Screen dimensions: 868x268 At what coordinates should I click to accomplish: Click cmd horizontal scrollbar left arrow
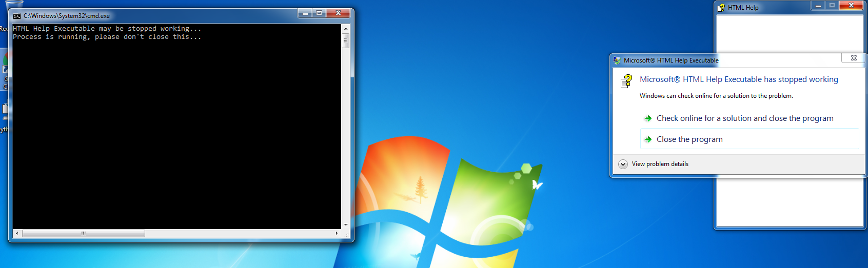tap(17, 233)
